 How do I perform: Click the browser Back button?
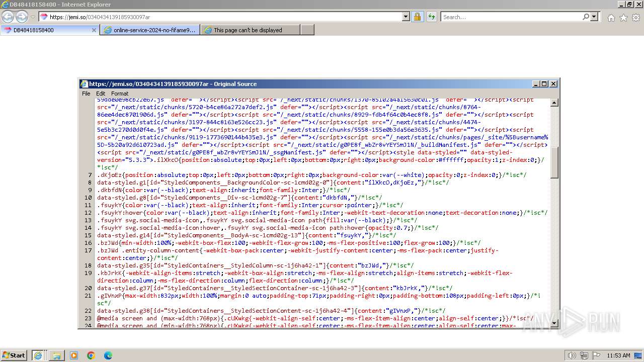tap(8, 17)
